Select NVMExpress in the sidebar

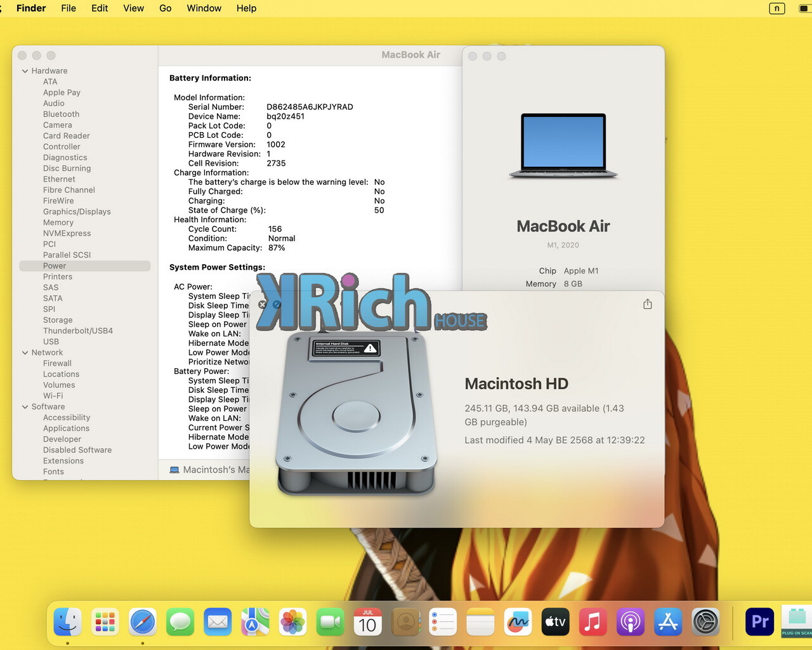(67, 234)
